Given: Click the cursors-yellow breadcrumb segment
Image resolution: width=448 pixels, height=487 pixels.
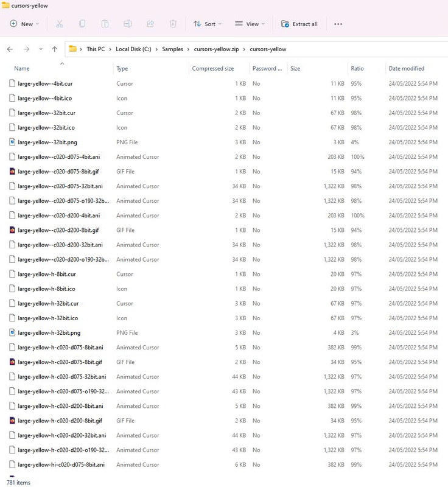Looking at the screenshot, I should (268, 49).
